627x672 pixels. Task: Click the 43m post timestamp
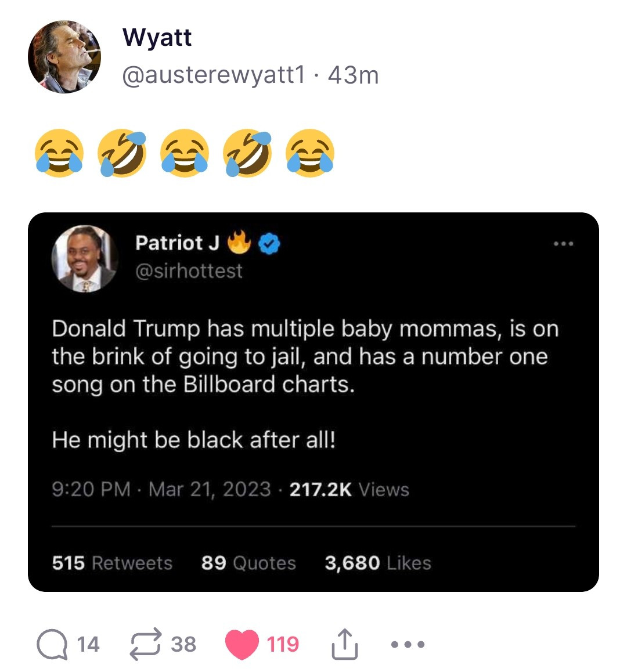coord(353,75)
